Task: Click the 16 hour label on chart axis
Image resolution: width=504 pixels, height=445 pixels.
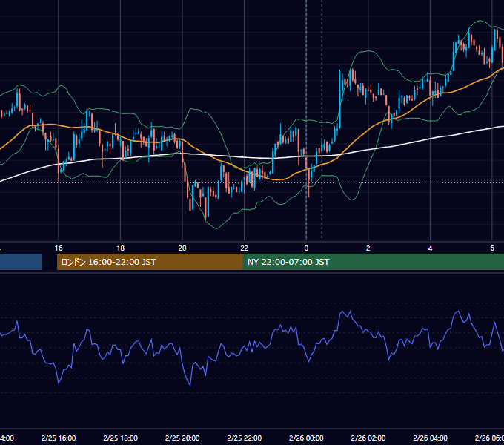Action: pyautogui.click(x=59, y=248)
